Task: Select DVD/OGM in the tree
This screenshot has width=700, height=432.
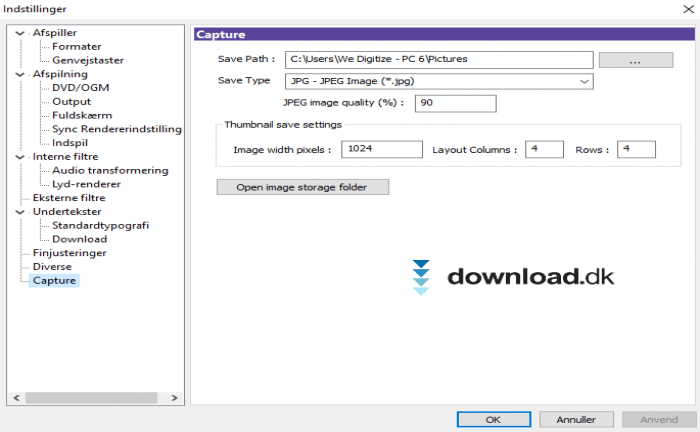Action: pos(82,88)
